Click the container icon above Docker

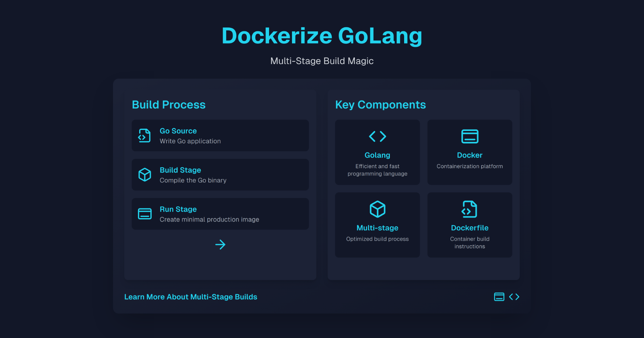tap(470, 136)
